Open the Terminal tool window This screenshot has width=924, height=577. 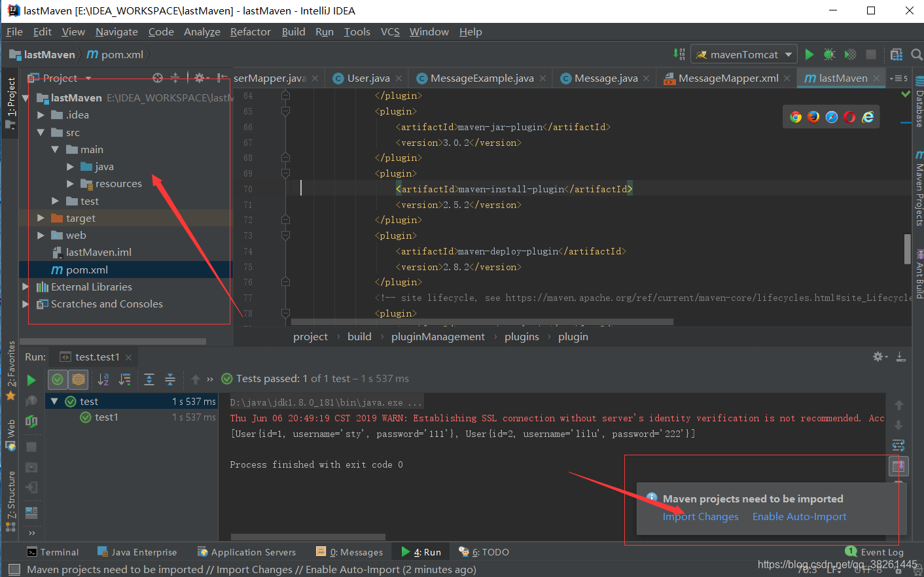point(52,552)
